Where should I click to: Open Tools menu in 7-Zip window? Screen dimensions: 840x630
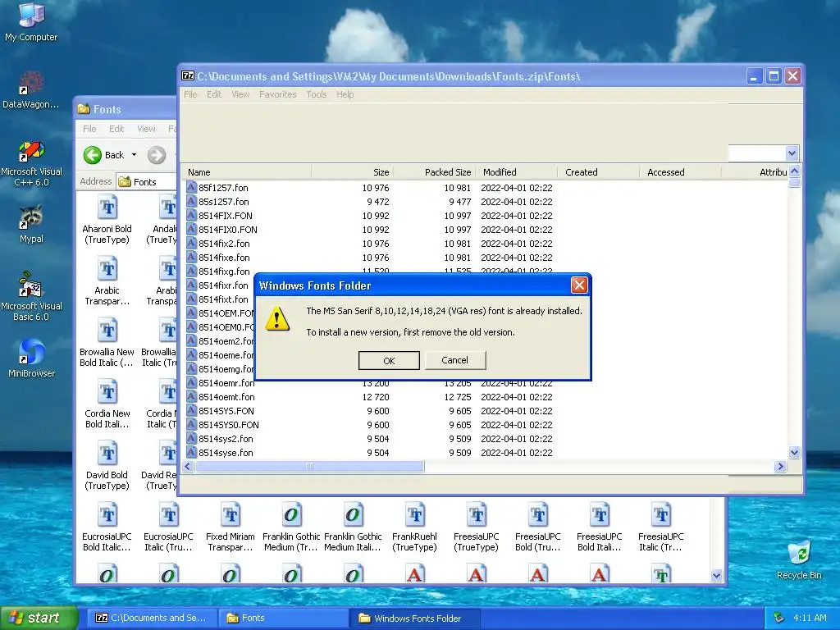coord(316,94)
